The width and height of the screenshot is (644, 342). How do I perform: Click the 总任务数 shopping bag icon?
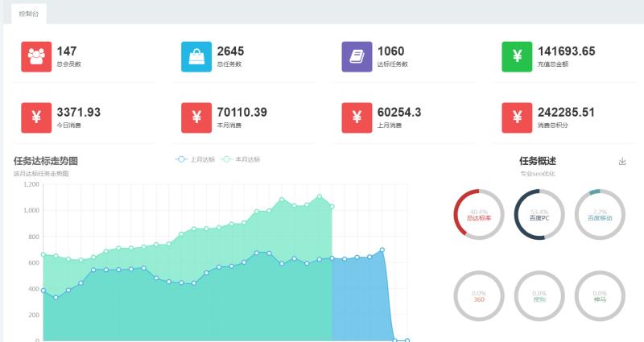[x=196, y=56]
